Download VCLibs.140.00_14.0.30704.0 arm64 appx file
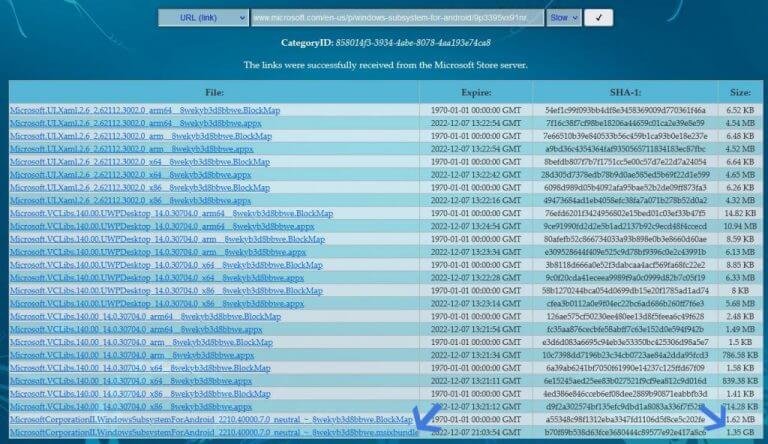The width and height of the screenshot is (768, 444). point(136,329)
